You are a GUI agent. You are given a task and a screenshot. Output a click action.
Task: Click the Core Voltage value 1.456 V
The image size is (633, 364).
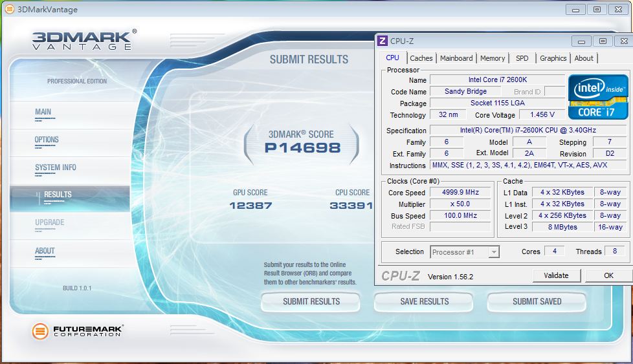[x=542, y=115]
